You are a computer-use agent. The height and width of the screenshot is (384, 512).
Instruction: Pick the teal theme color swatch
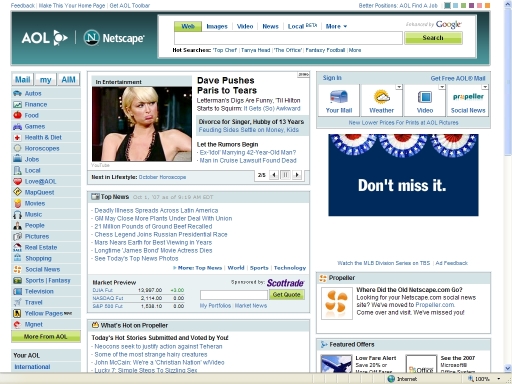pos(448,6)
